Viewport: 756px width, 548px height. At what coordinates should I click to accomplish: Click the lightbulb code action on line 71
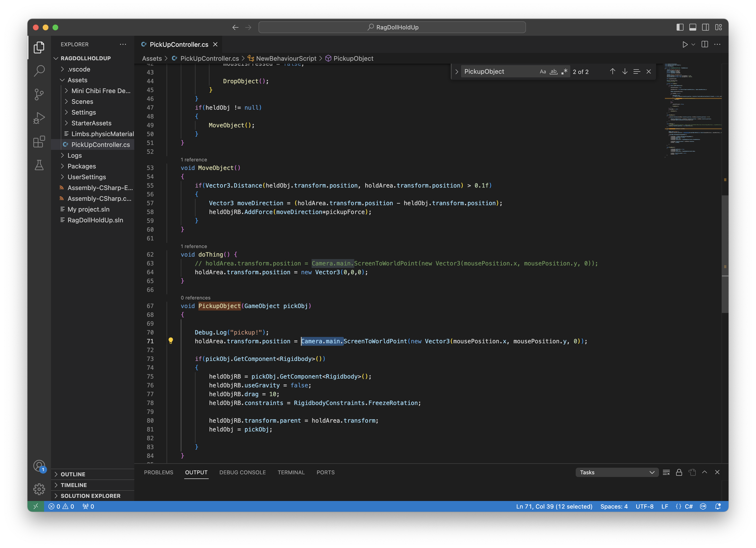171,340
